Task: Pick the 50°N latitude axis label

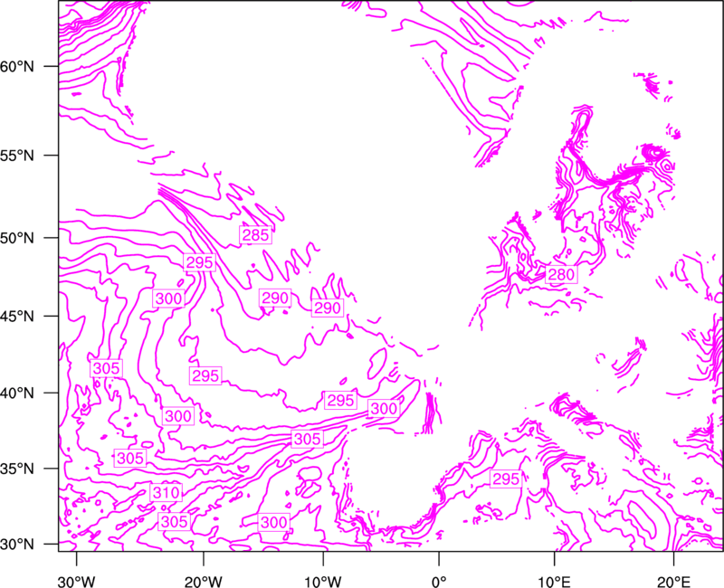Action: point(17,238)
